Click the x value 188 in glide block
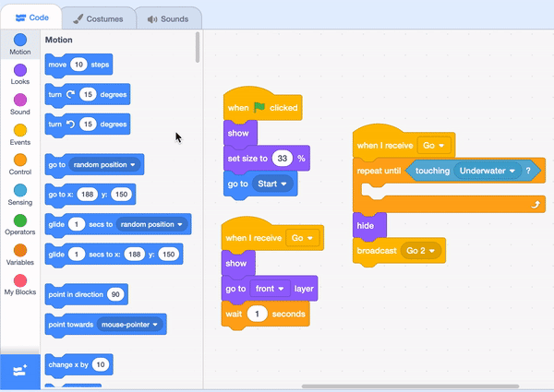The height and width of the screenshot is (392, 554). [135, 254]
